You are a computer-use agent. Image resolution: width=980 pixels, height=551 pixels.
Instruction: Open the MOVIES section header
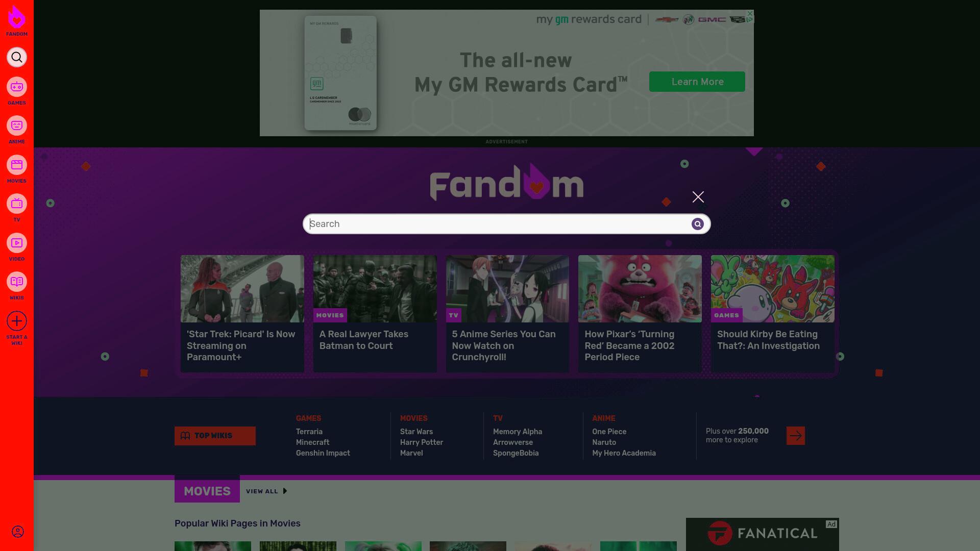coord(207,491)
